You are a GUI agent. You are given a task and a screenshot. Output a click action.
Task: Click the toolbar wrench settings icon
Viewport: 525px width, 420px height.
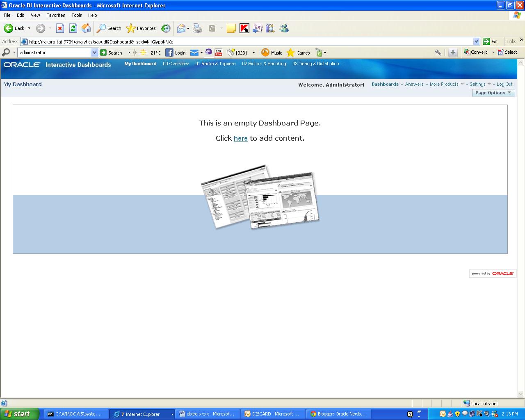point(438,52)
